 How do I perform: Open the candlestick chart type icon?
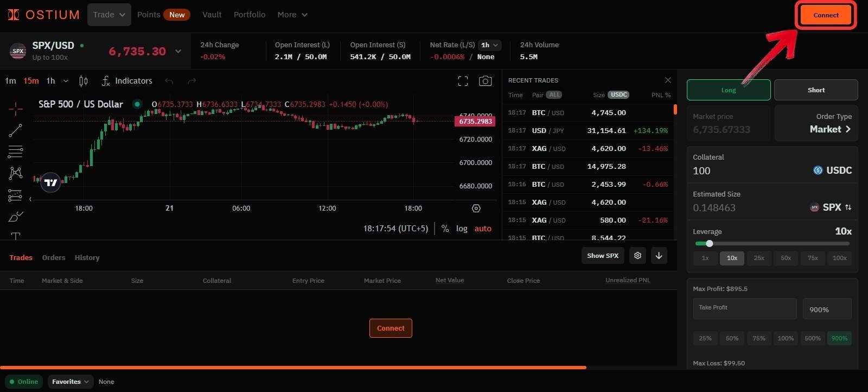pos(84,81)
